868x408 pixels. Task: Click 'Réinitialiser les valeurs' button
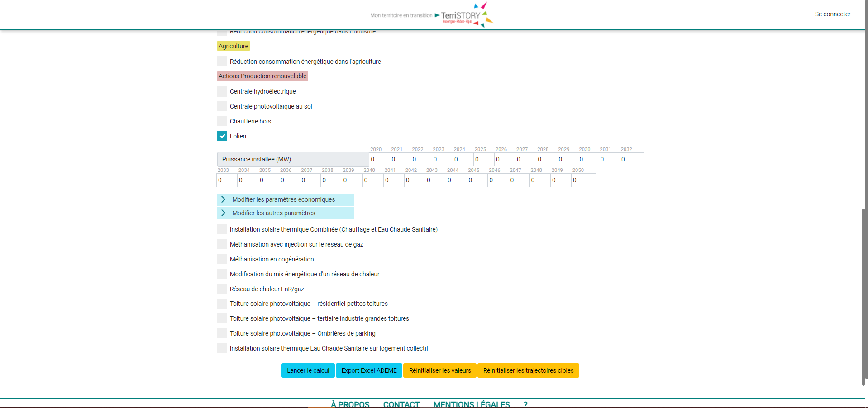(440, 370)
